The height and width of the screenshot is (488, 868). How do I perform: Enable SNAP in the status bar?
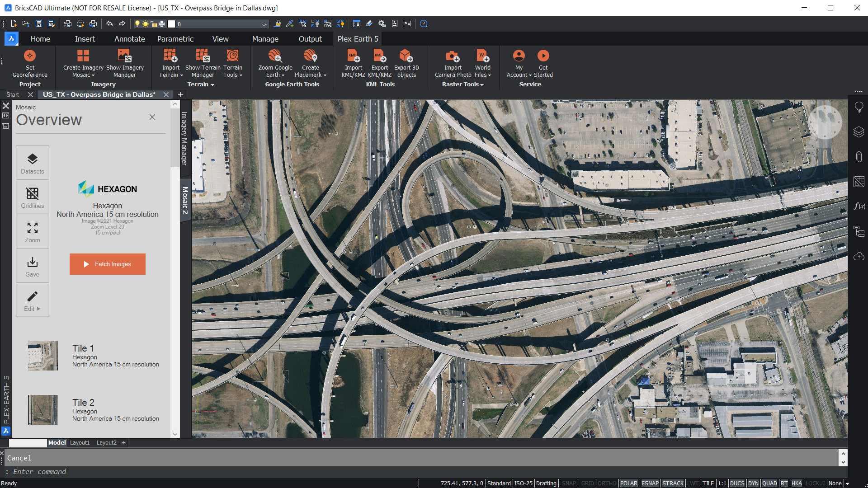pos(569,483)
